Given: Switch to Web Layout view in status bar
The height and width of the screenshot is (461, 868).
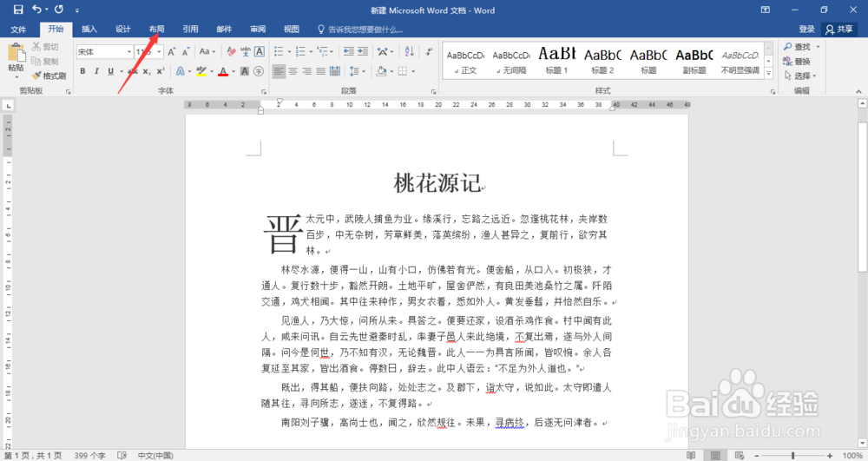Looking at the screenshot, I should 740,456.
